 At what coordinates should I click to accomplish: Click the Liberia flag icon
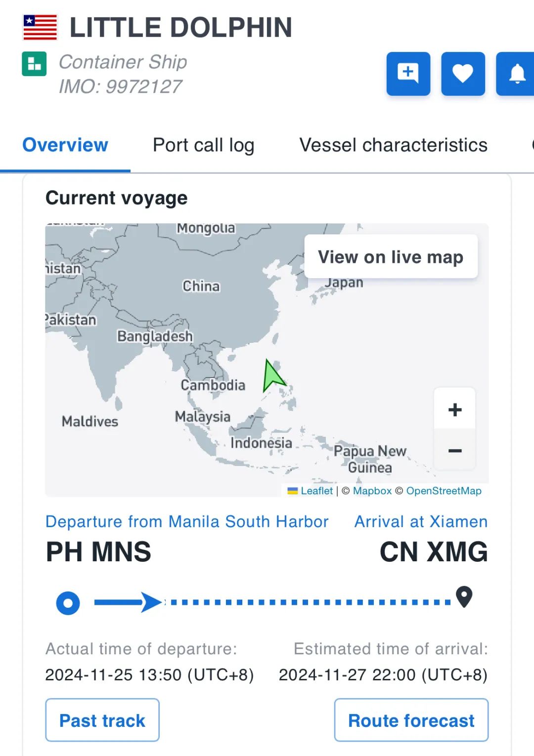40,27
